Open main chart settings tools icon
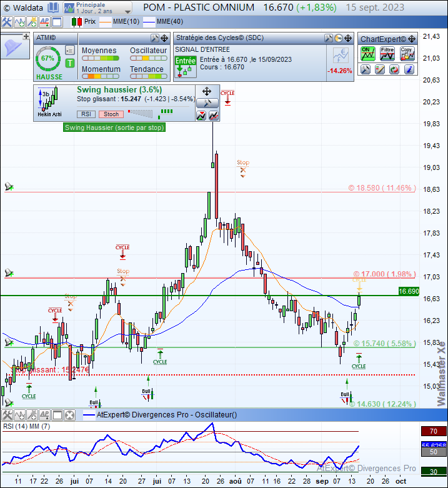Viewport: 448px width, 488px height. [6, 22]
